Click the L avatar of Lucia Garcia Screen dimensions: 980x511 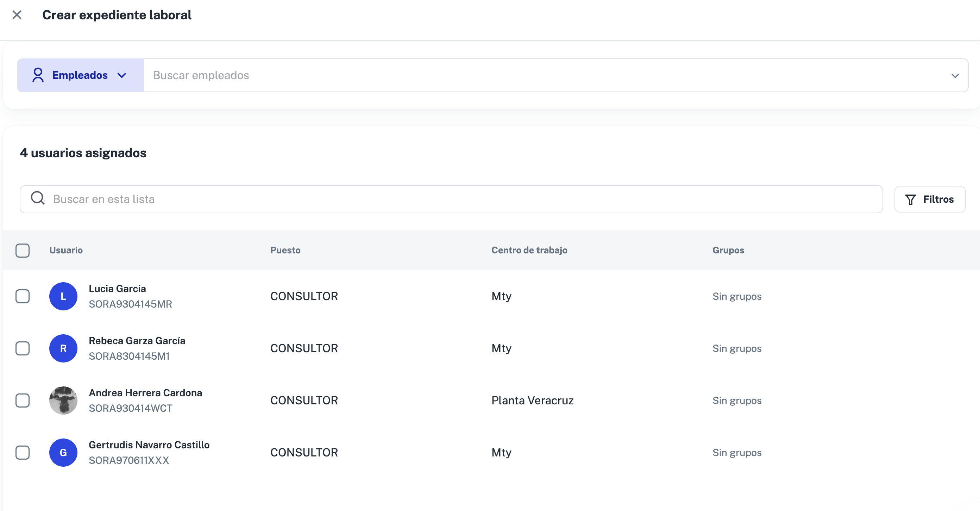tap(63, 297)
